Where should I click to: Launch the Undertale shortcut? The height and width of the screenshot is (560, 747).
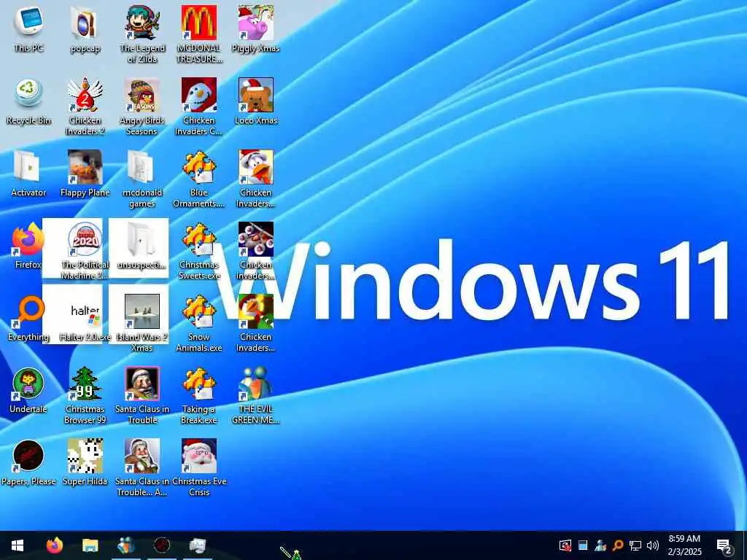point(28,384)
